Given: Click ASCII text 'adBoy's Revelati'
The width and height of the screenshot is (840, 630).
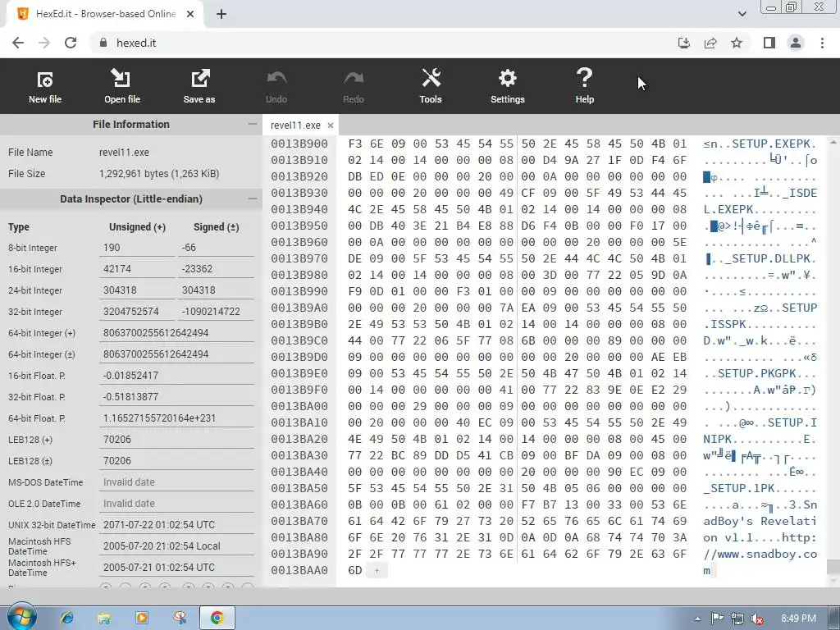Looking at the screenshot, I should [760, 521].
